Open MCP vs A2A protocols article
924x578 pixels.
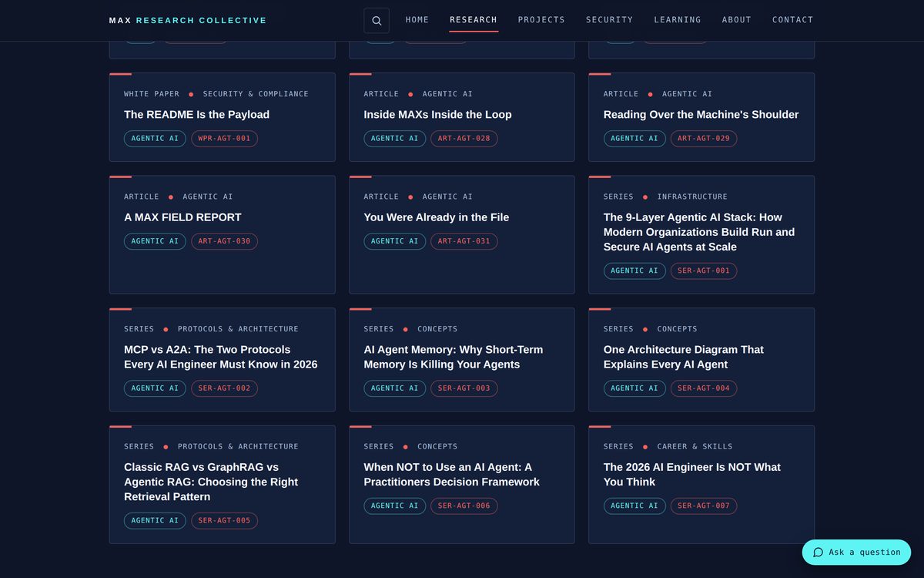221,357
